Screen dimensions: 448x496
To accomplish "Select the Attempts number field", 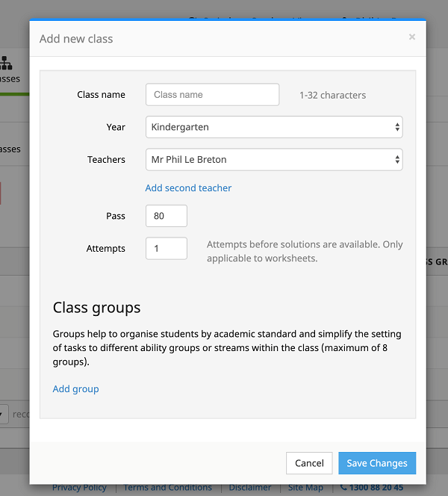I will (166, 249).
